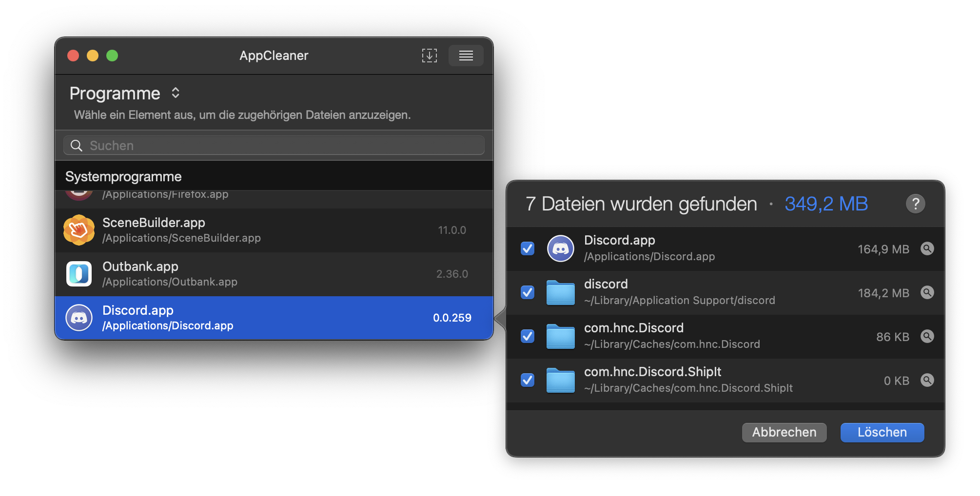The image size is (980, 496).
Task: Click the ~/Library/Application Support/discord path
Action: point(680,301)
